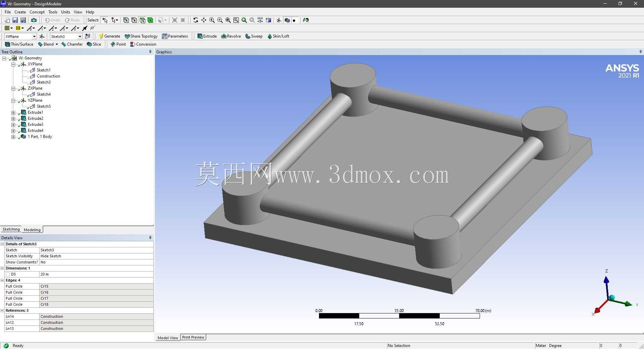The width and height of the screenshot is (644, 349).
Task: Enable the point selection filter
Action: (x=126, y=20)
